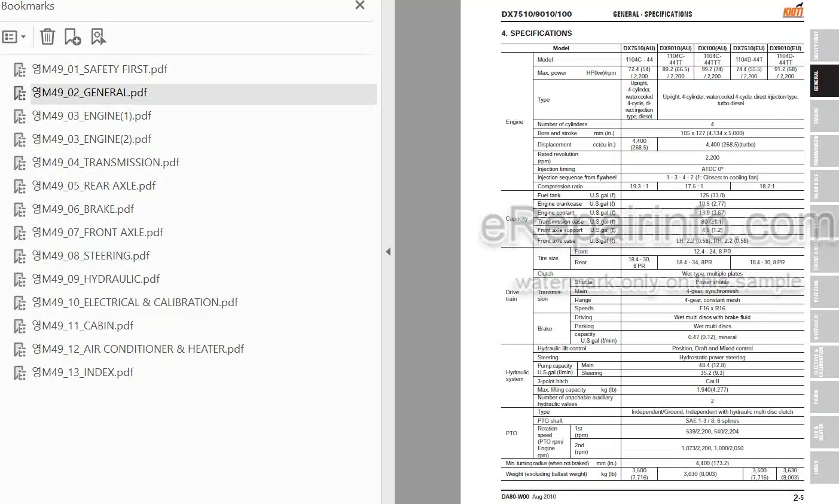Open bookmark 영M49_03_ENGINE(2).pdf
The image size is (839, 504).
91,139
